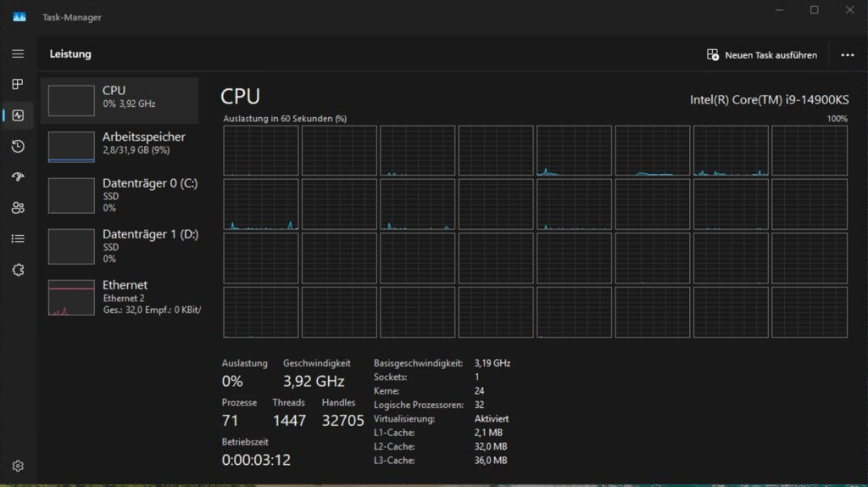Open Task Manager settings gear

tap(18, 466)
